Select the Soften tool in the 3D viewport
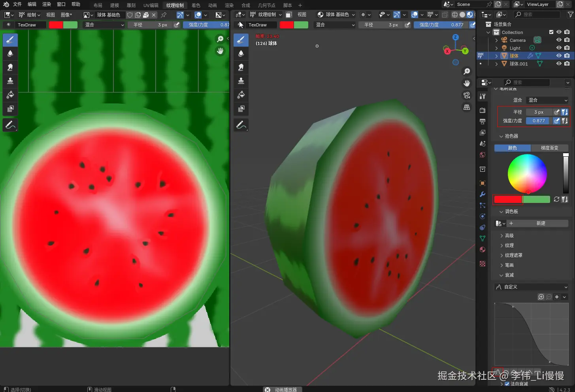The width and height of the screenshot is (575, 392). click(x=241, y=53)
